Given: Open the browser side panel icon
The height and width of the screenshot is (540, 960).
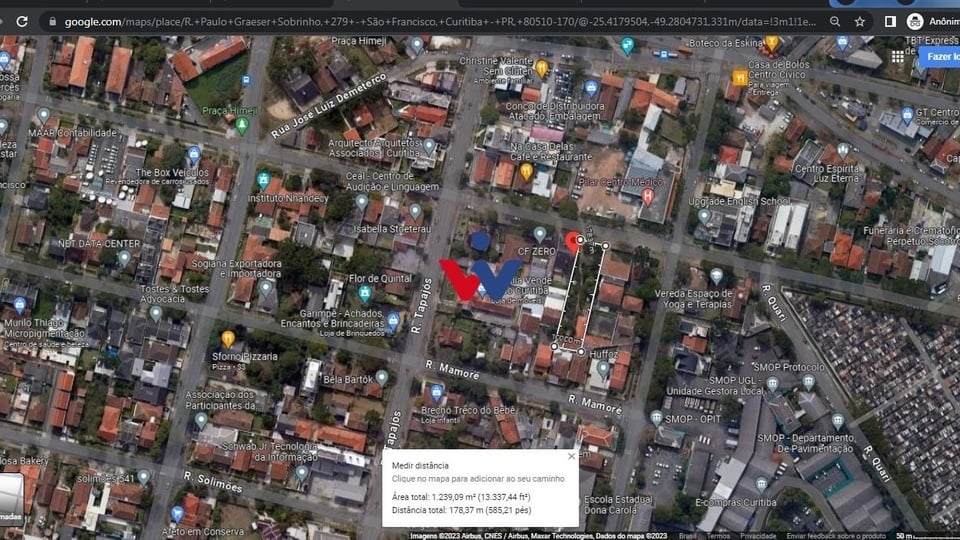Looking at the screenshot, I should (890, 21).
